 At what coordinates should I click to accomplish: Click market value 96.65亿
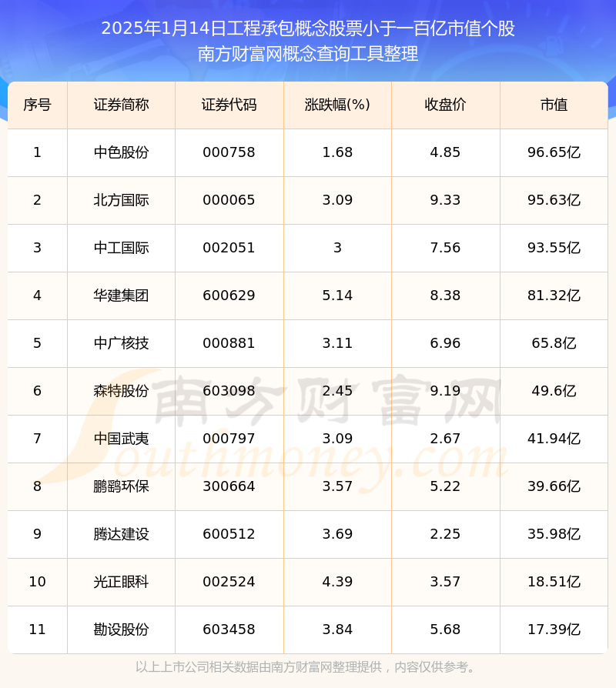(554, 152)
